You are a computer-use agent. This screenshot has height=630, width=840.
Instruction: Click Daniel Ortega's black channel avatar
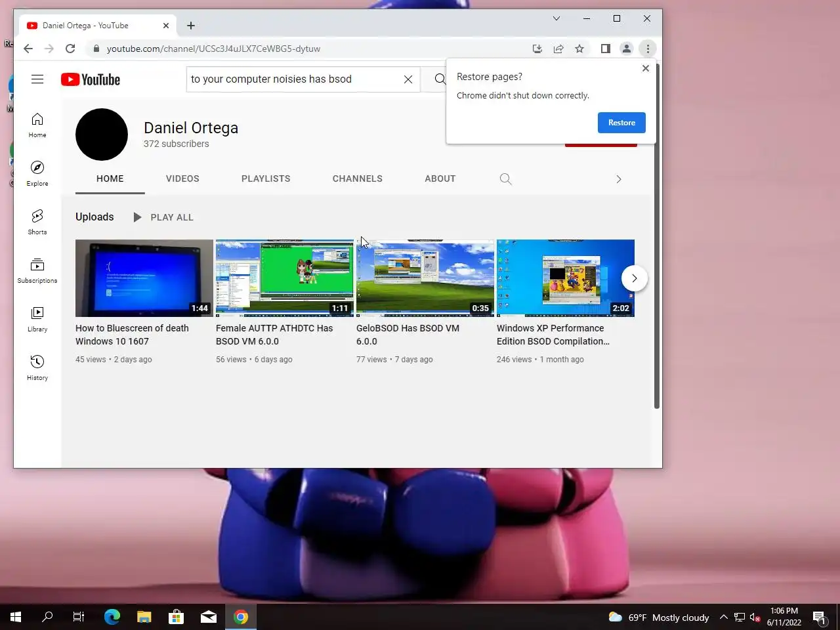102,135
